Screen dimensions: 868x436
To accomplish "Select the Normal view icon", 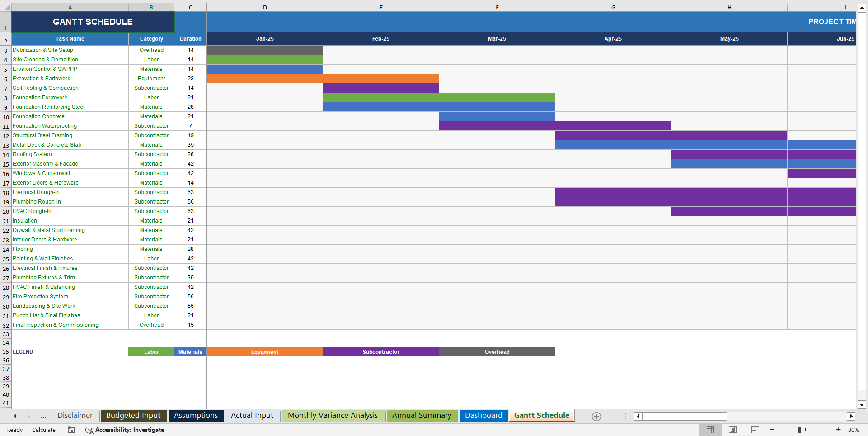I will click(x=710, y=430).
